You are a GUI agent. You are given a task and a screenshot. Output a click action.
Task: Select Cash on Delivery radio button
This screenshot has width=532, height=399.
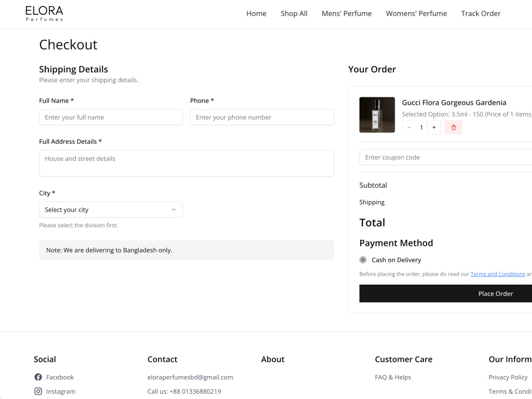(x=363, y=260)
